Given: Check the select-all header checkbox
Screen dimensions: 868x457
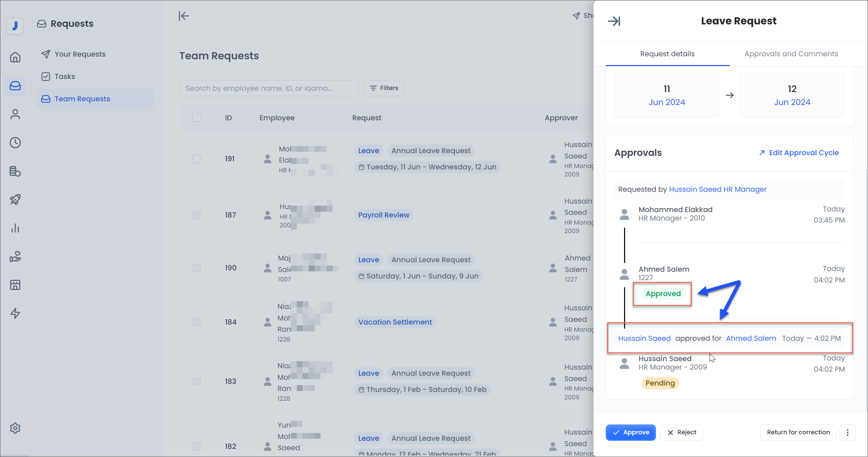Looking at the screenshot, I should 197,118.
